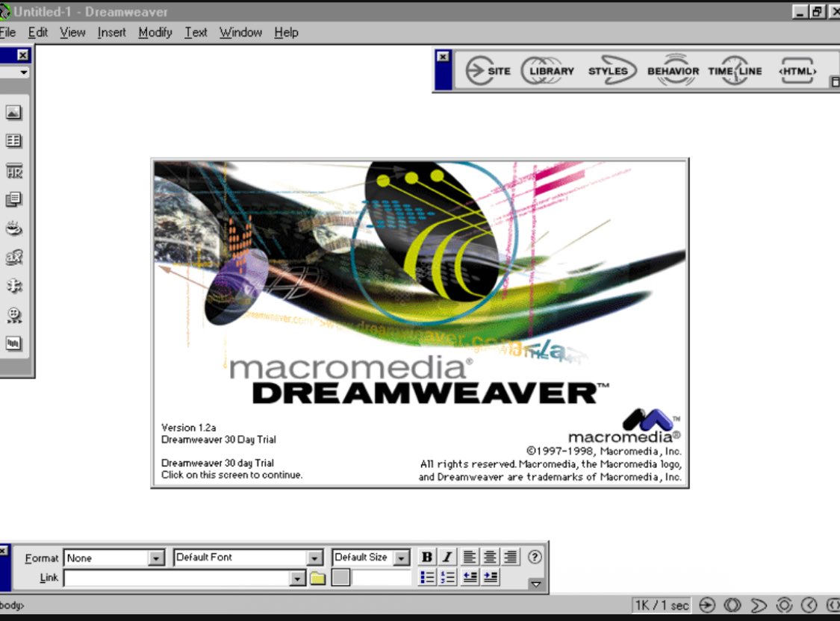The width and height of the screenshot is (840, 621).
Task: Click the text color swatch box
Action: pos(340,578)
